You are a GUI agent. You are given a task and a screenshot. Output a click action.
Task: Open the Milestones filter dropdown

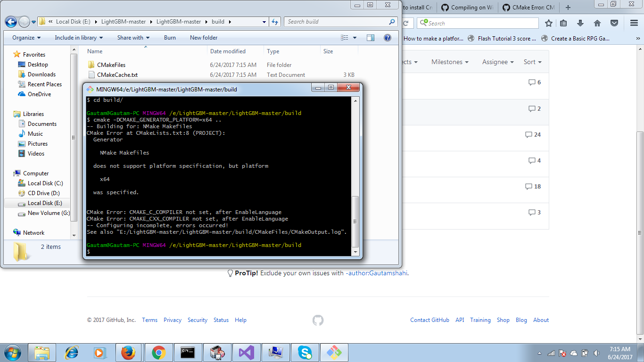click(x=450, y=62)
